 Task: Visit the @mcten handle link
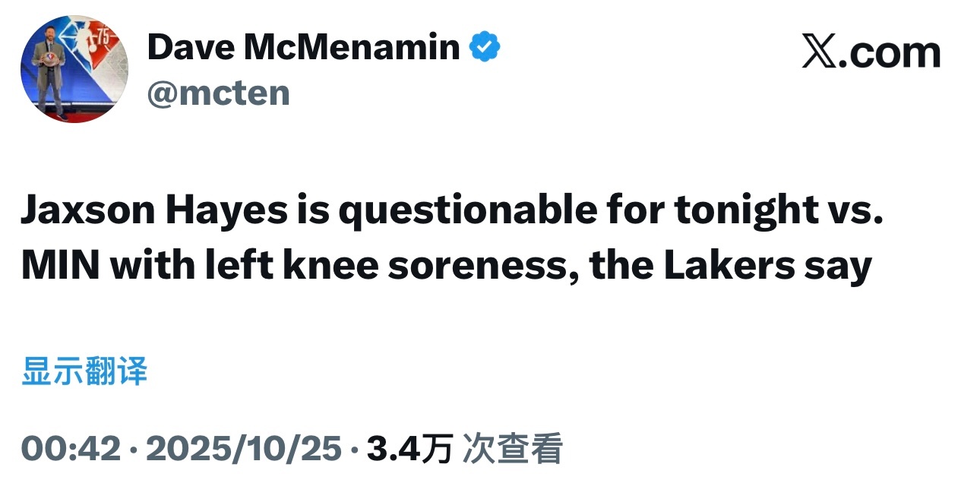coord(218,93)
